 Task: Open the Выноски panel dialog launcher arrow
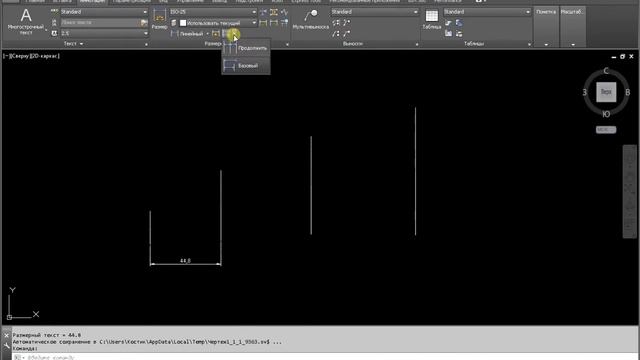pyautogui.click(x=417, y=44)
